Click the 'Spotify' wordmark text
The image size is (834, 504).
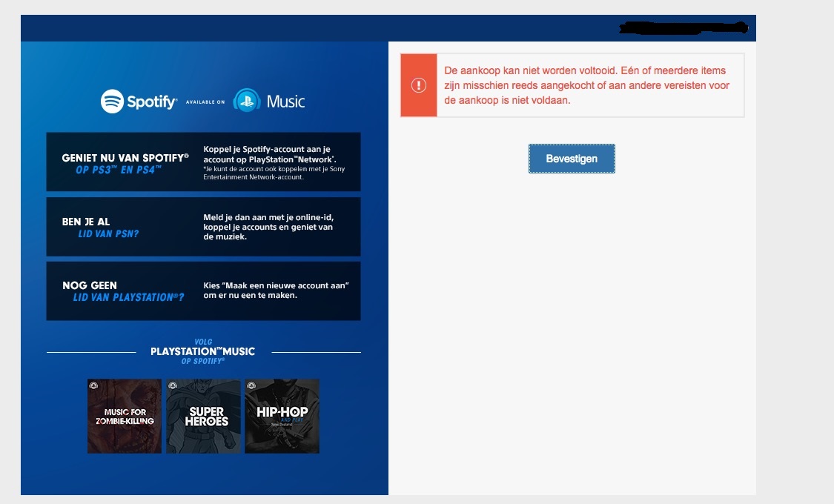151,102
